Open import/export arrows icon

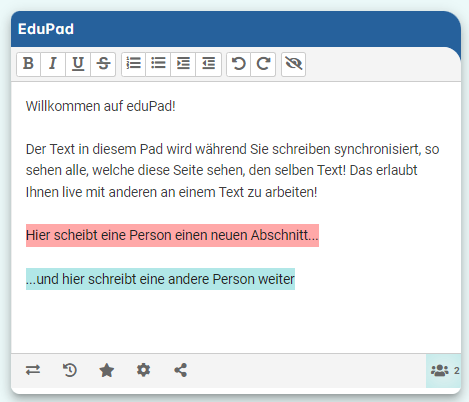pos(33,370)
